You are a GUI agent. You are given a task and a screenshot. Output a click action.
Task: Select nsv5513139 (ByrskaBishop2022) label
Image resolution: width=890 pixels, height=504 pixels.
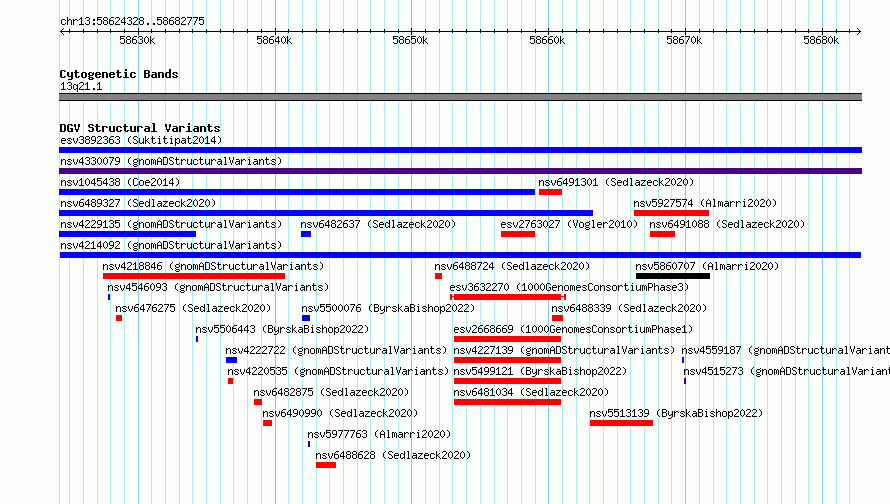click(677, 413)
